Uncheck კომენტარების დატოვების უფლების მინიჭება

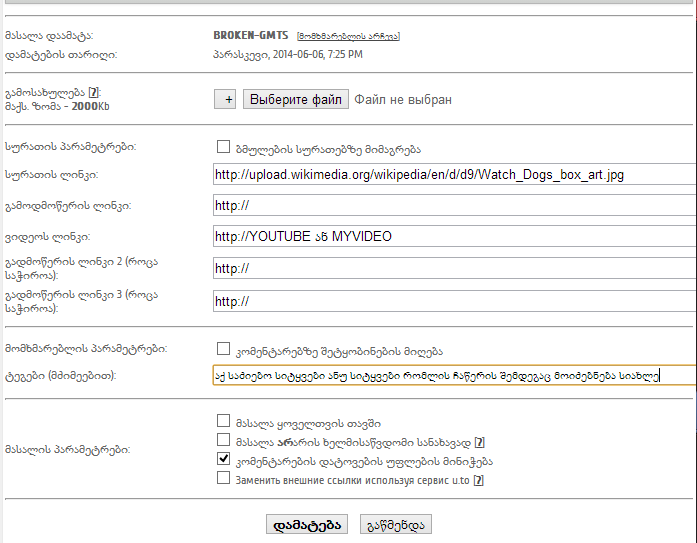coord(224,460)
